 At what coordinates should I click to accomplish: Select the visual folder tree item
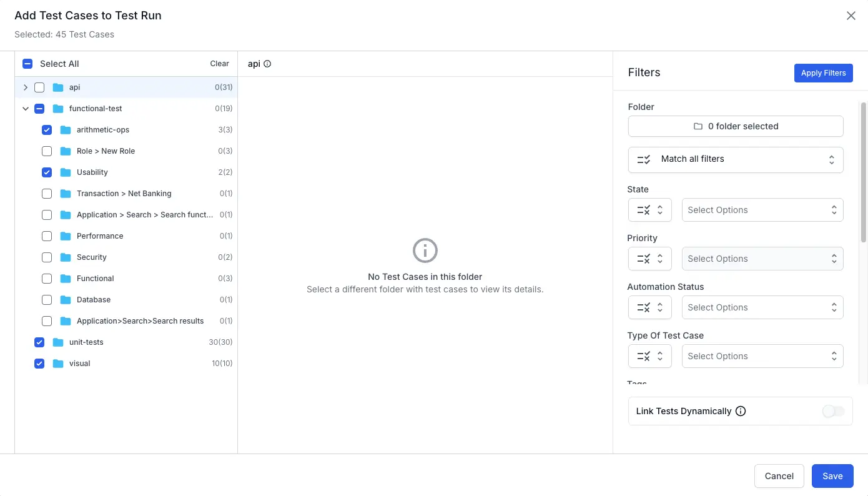click(80, 364)
